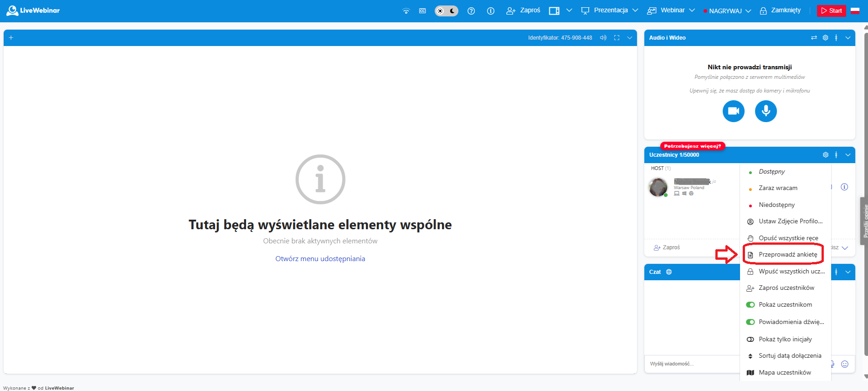This screenshot has height=391, width=868.
Task: Turn on the camera button
Action: (x=733, y=111)
